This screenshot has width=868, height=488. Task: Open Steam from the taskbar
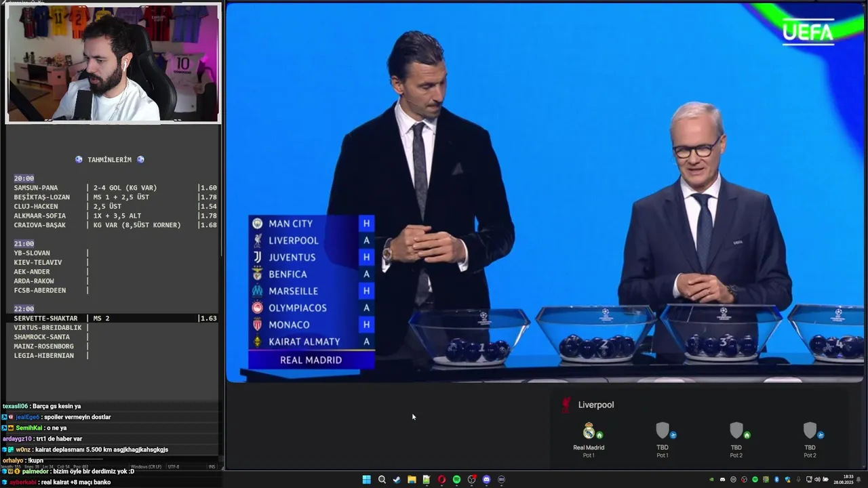tap(397, 479)
